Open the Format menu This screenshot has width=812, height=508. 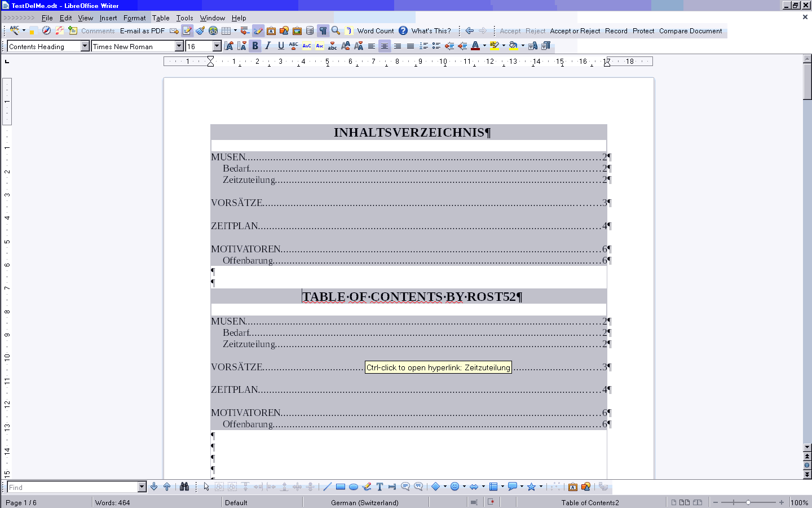(134, 17)
